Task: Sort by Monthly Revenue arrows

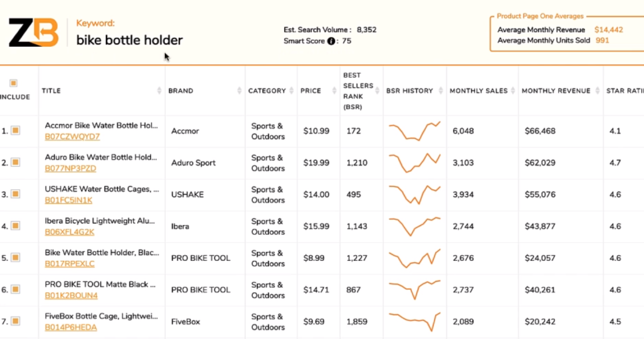Action: tap(598, 91)
